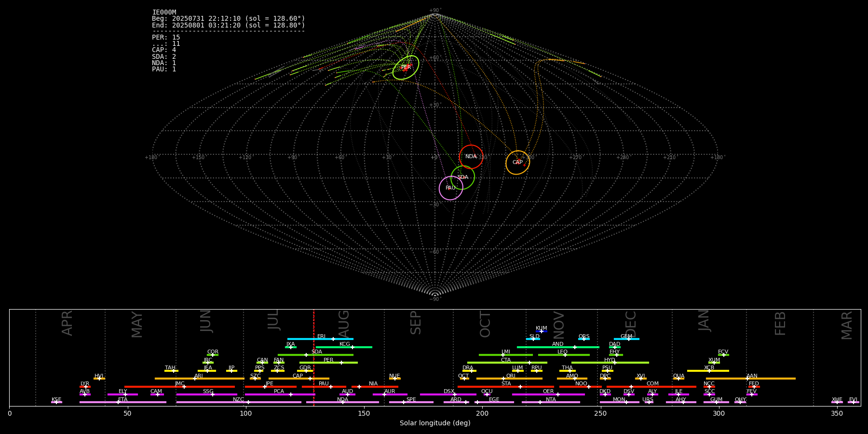This screenshot has height=434, width=868.
Task: Click the End: 20250801 03:21:20 line
Action: [x=229, y=25]
